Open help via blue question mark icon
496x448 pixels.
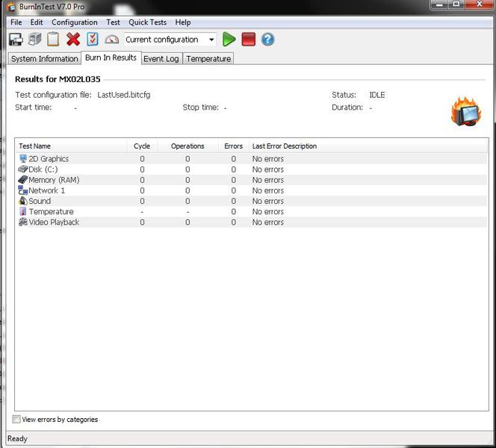(x=267, y=40)
